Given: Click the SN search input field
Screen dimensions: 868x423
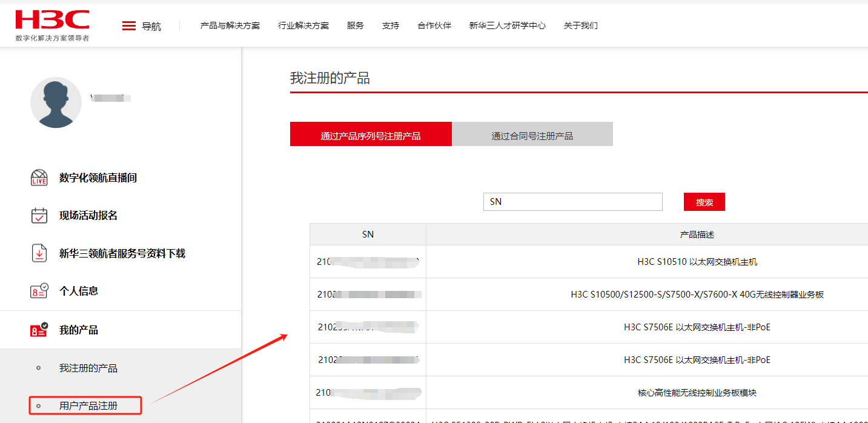Looking at the screenshot, I should coord(573,202).
